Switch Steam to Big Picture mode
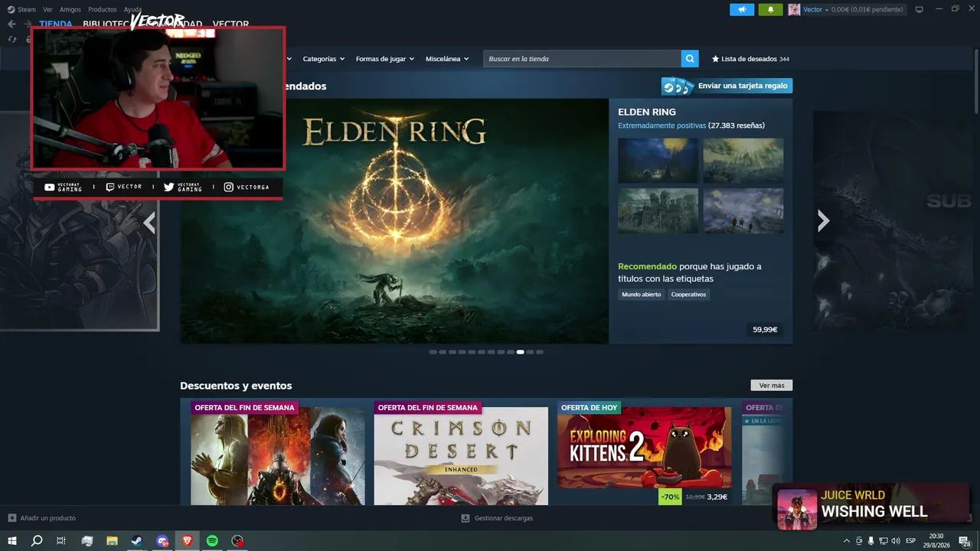980x551 pixels. [920, 9]
